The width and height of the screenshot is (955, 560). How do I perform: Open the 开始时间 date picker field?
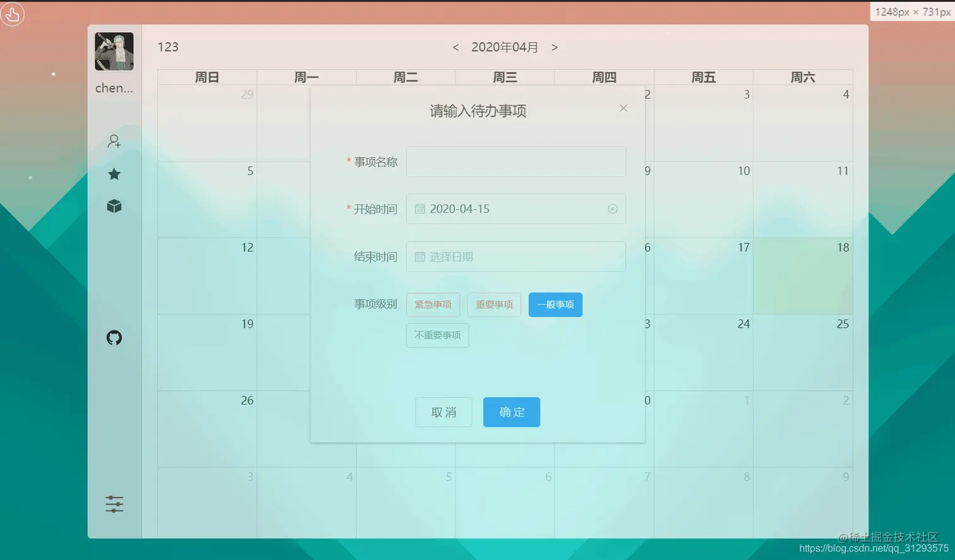click(515, 209)
